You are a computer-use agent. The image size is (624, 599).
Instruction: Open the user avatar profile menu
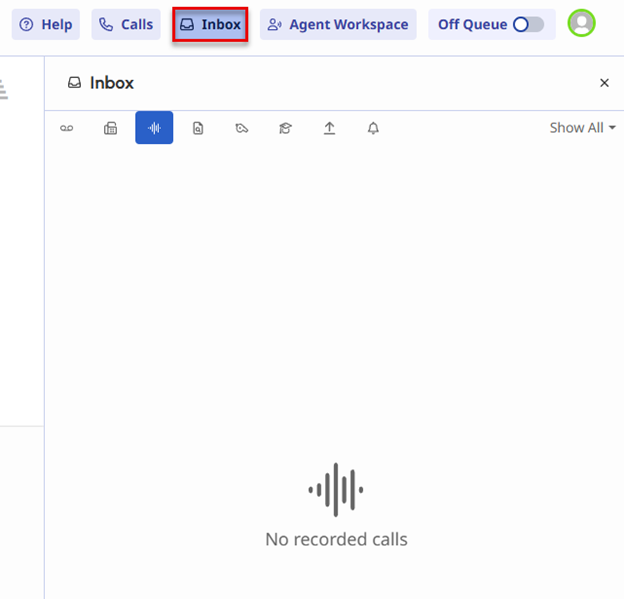(x=581, y=23)
